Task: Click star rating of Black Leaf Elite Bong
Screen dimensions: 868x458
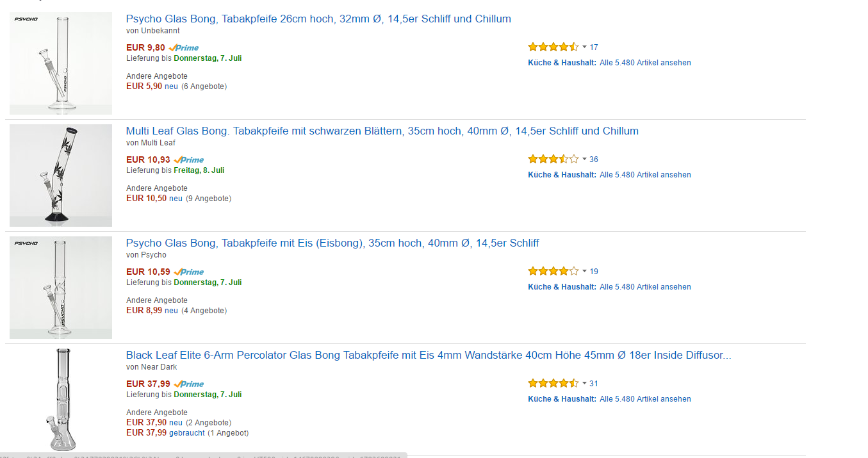Action: 553,383
